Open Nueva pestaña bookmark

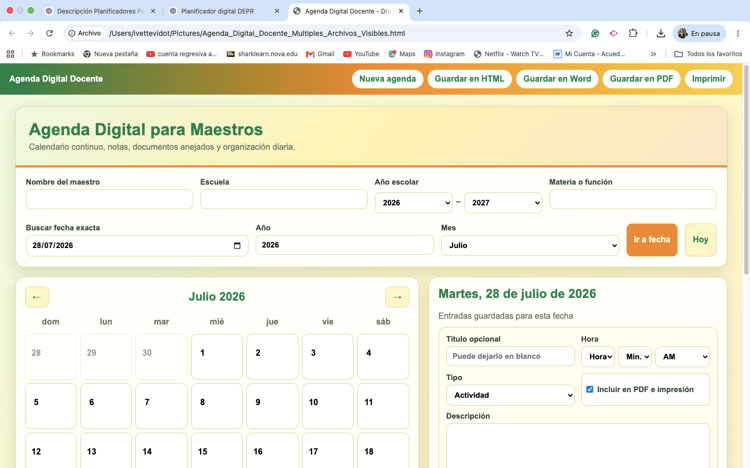click(x=110, y=54)
